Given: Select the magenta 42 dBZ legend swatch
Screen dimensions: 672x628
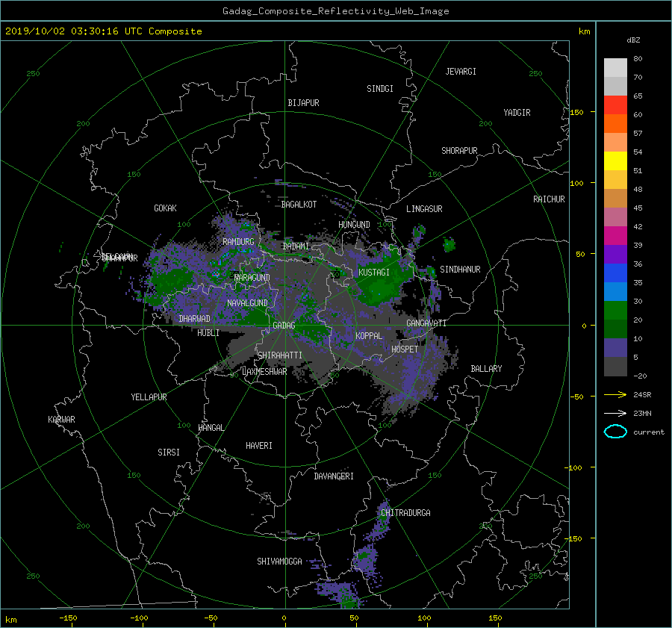Looking at the screenshot, I should (x=615, y=235).
